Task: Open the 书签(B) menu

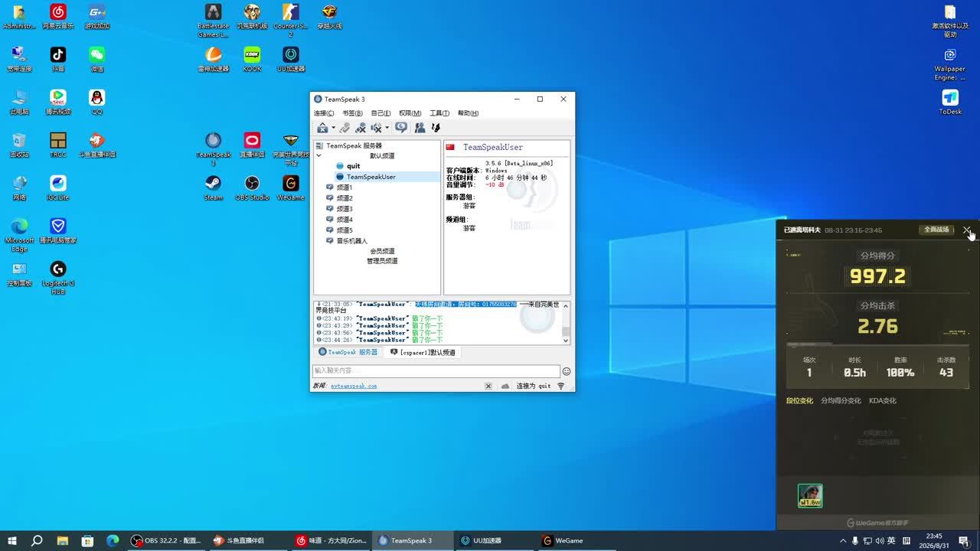Action: click(x=352, y=113)
